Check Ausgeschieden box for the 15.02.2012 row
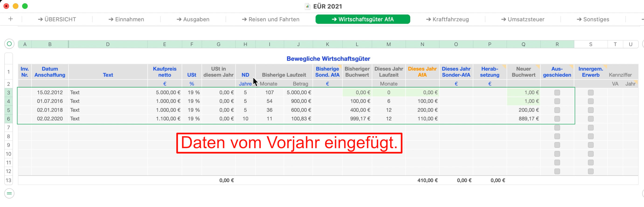The height and width of the screenshot is (207, 644). pos(557,93)
